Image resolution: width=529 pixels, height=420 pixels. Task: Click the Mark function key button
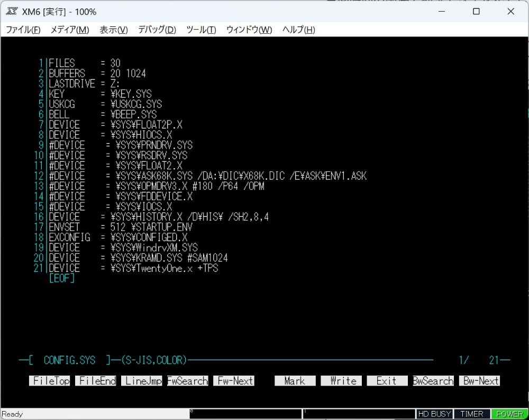pos(295,381)
